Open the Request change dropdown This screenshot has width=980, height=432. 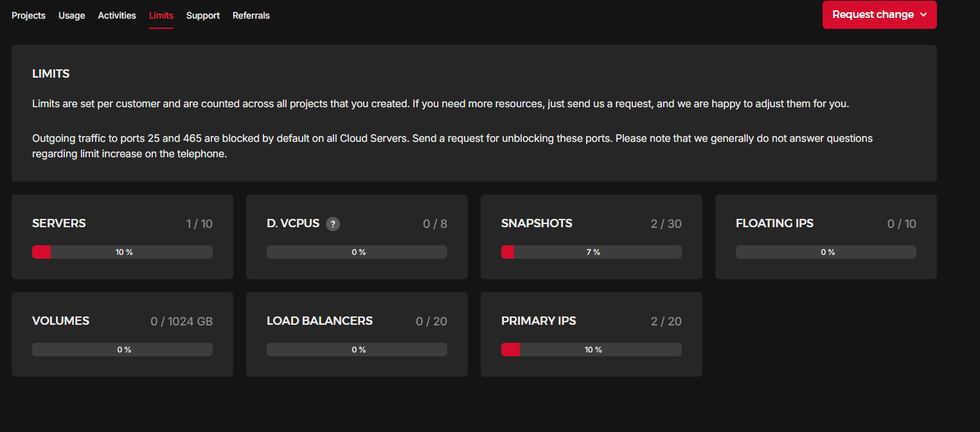879,15
